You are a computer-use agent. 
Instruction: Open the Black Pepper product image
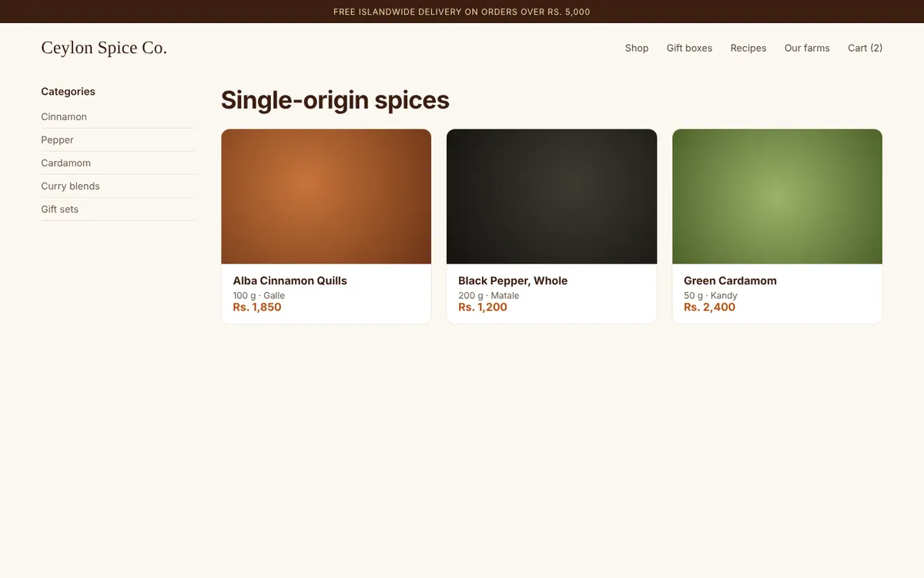(551, 197)
